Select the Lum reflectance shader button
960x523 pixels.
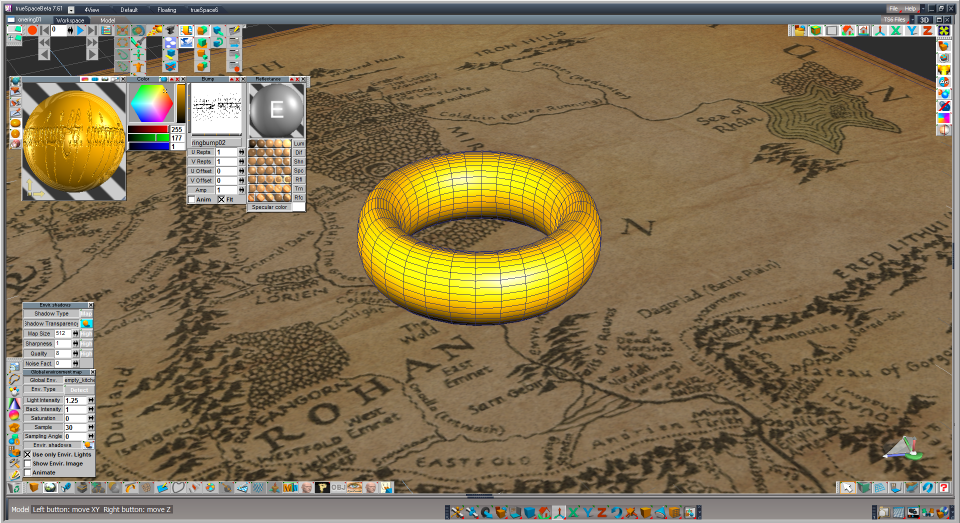point(299,143)
